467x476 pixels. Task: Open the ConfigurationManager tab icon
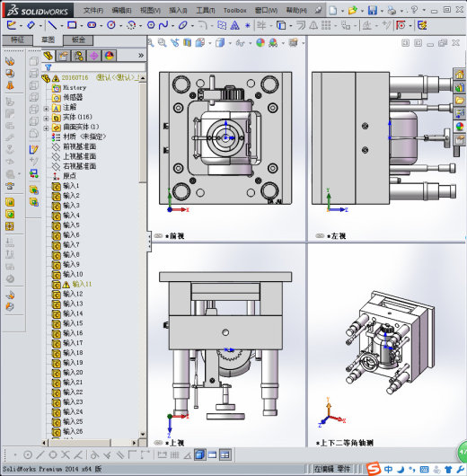[79, 56]
